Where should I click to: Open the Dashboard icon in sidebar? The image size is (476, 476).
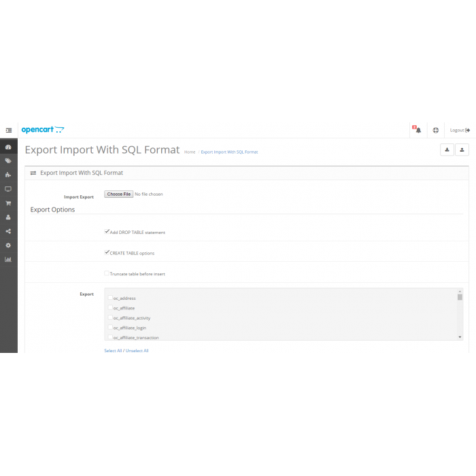pos(8,147)
